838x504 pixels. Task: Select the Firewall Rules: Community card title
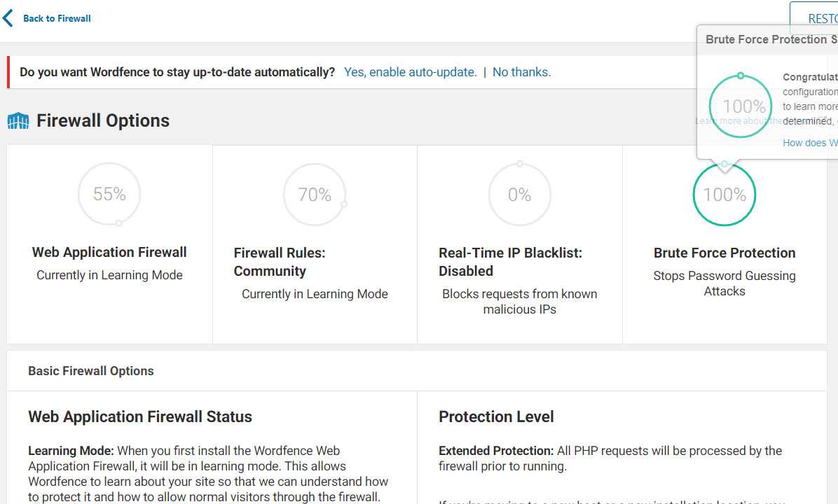pyautogui.click(x=280, y=262)
